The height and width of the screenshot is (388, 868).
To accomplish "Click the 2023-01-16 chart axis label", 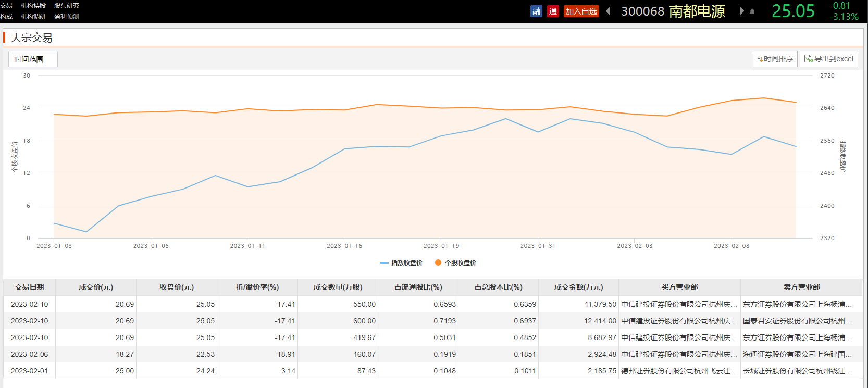I will click(x=344, y=246).
